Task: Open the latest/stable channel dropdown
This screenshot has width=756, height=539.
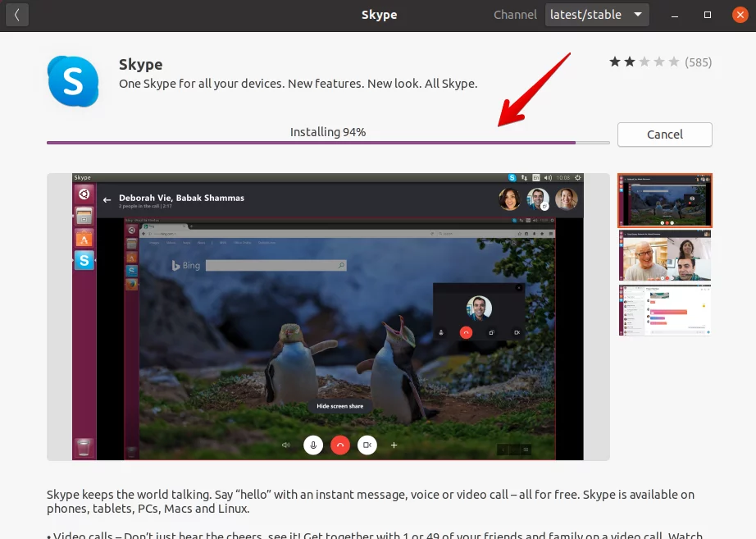Action: pos(597,15)
